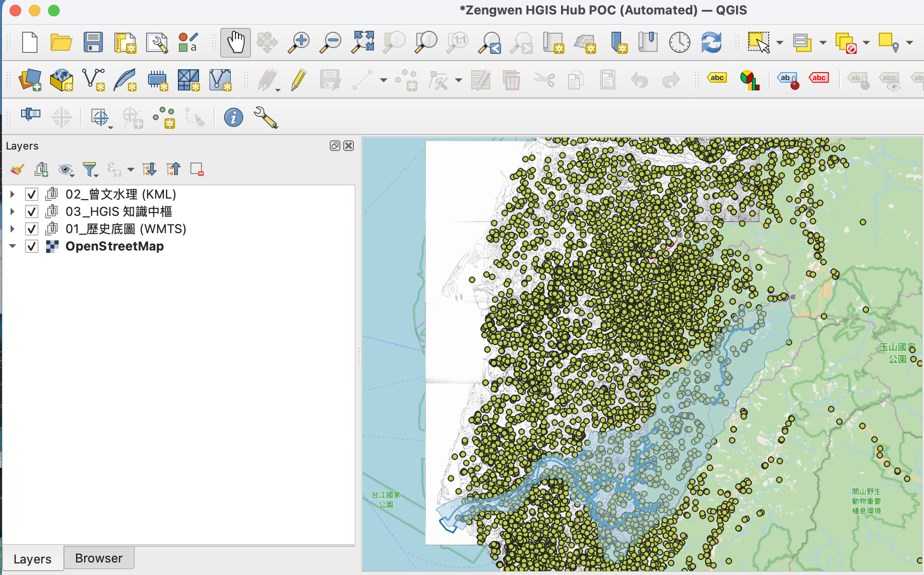Toggle visibility of 01_歷史底圖 (WMTS)

click(x=31, y=229)
